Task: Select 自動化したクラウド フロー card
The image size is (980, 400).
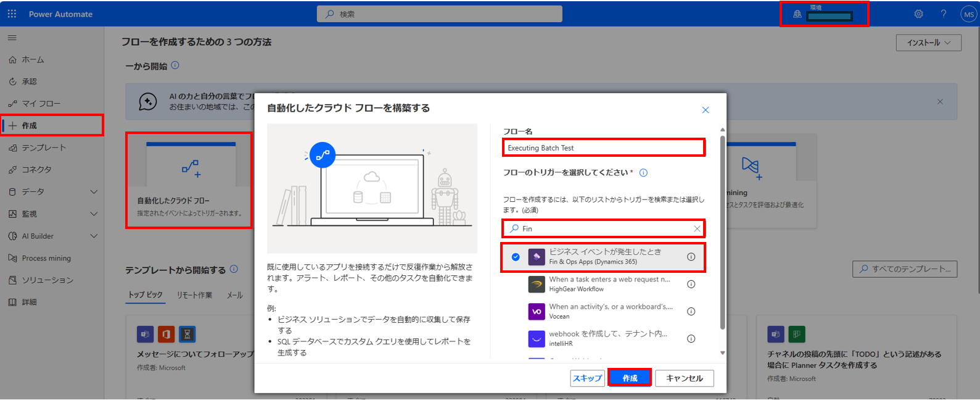Action: 189,181
